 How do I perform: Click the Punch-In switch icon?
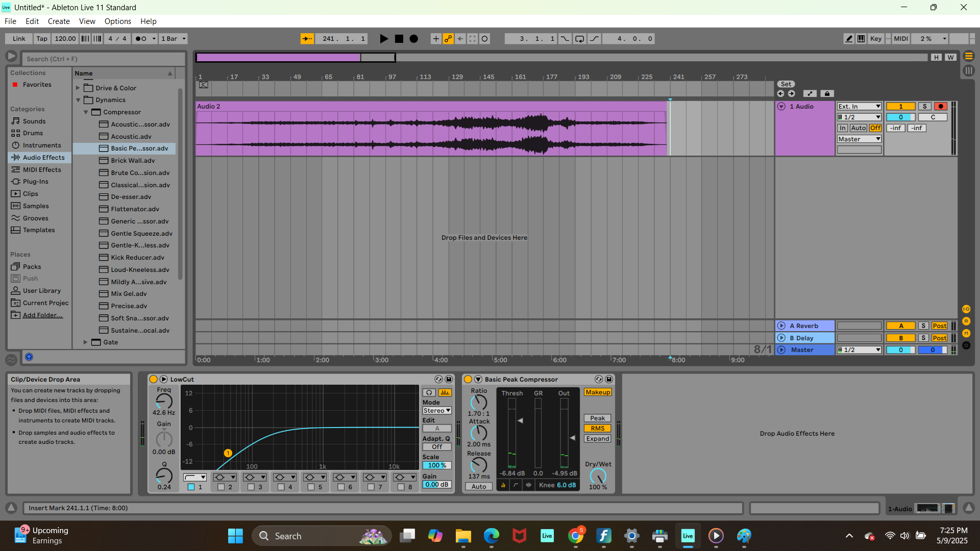(565, 39)
